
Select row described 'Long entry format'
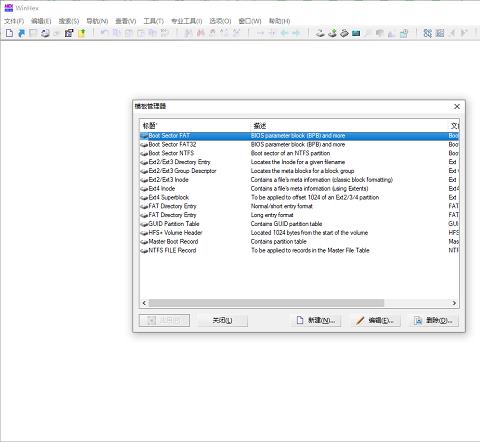[299, 215]
